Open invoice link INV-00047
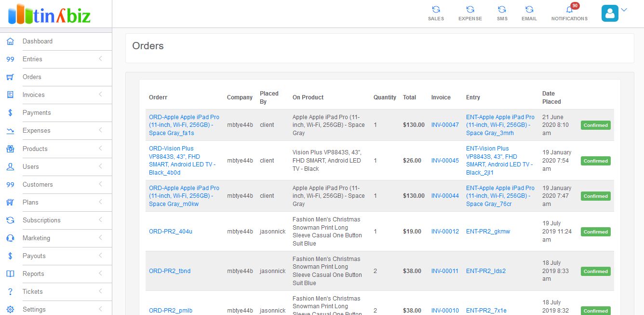Viewport: 644px width, 315px height. point(445,125)
